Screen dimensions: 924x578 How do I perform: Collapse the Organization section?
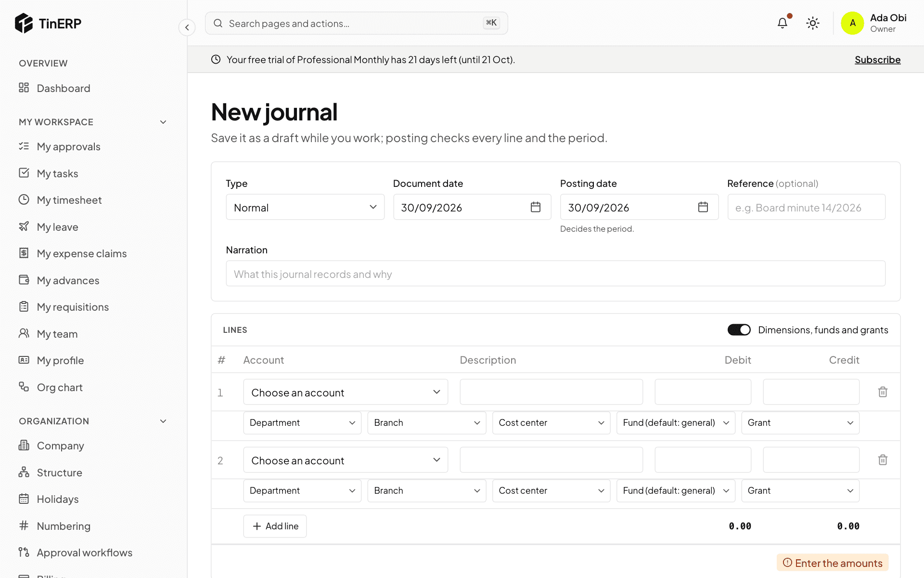(163, 421)
